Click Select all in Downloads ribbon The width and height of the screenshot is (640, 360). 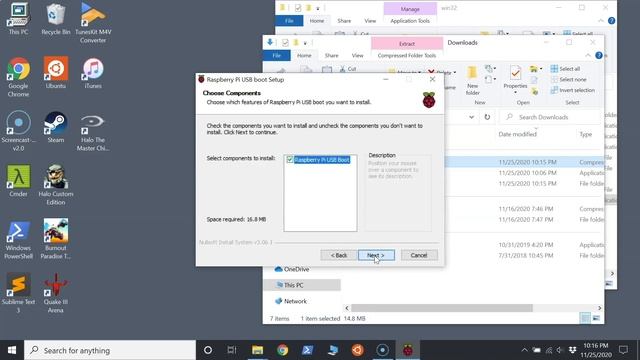tap(565, 69)
